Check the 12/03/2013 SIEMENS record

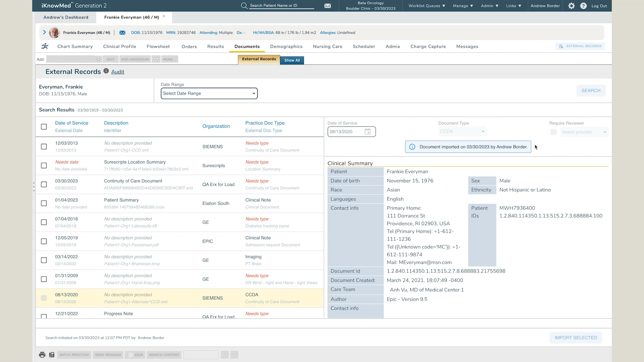(44, 146)
